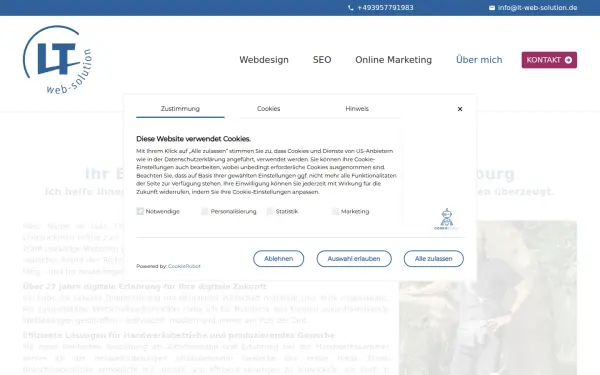Enable the Marketing checkbox
Image resolution: width=600 pixels, height=375 pixels.
pos(335,211)
